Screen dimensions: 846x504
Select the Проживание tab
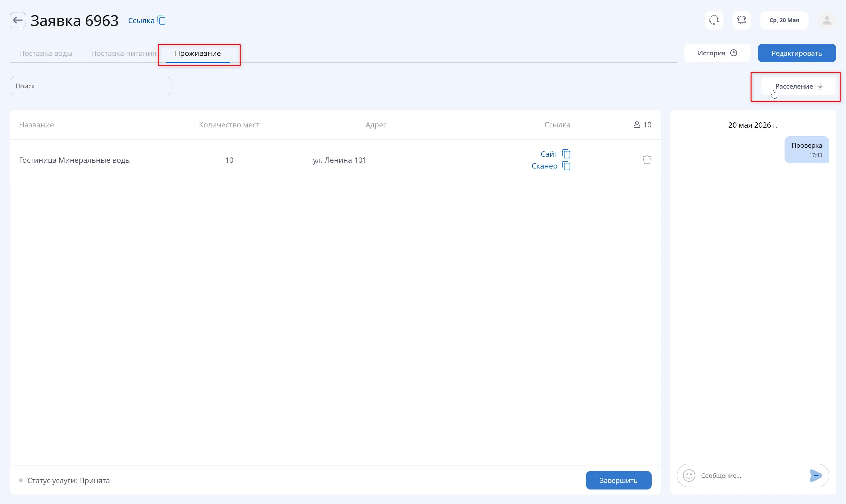198,53
